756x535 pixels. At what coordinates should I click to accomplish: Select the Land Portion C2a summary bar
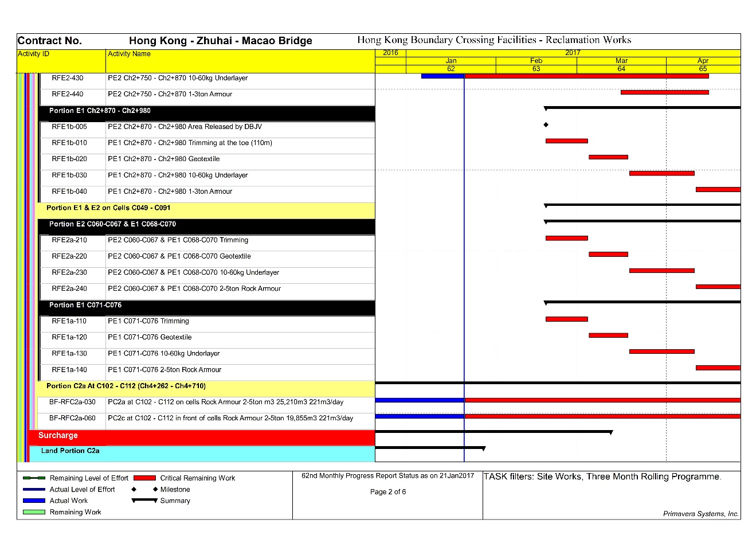(430, 448)
